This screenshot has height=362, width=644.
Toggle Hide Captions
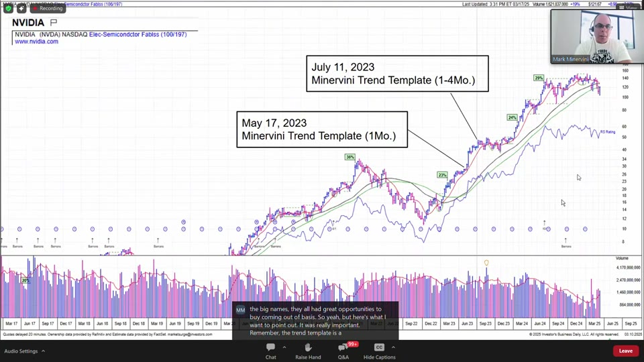(x=379, y=351)
